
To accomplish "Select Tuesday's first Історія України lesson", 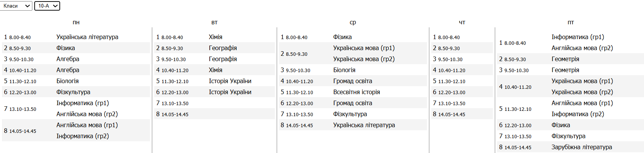I will [x=230, y=81].
